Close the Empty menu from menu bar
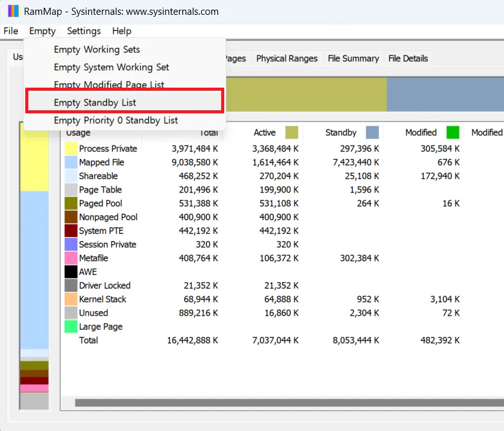 pyautogui.click(x=43, y=31)
